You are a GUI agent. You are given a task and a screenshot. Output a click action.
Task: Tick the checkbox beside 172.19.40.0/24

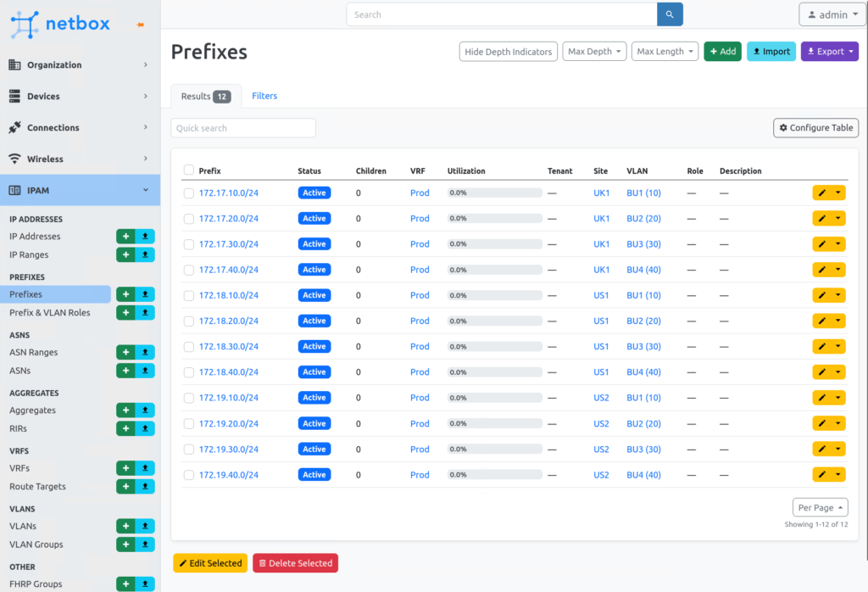(188, 474)
